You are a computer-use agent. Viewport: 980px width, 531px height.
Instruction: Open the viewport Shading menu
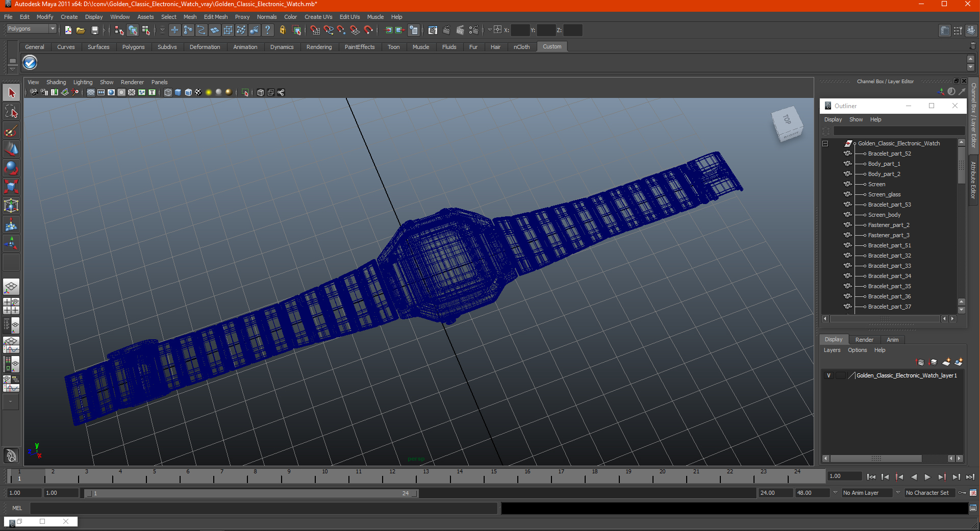tap(56, 82)
